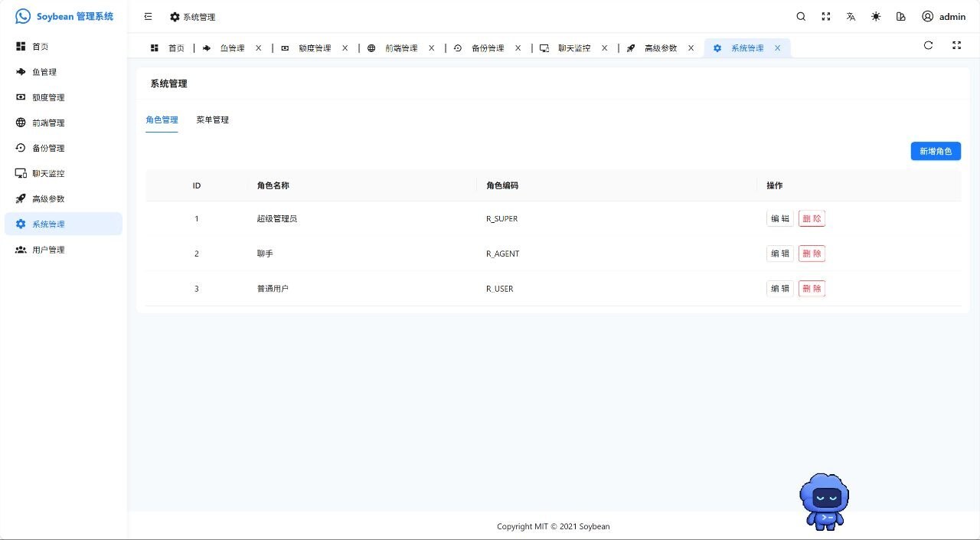The image size is (980, 540).
Task: Click the rocket icon beside 高级参数 in sidebar
Action: [x=21, y=198]
